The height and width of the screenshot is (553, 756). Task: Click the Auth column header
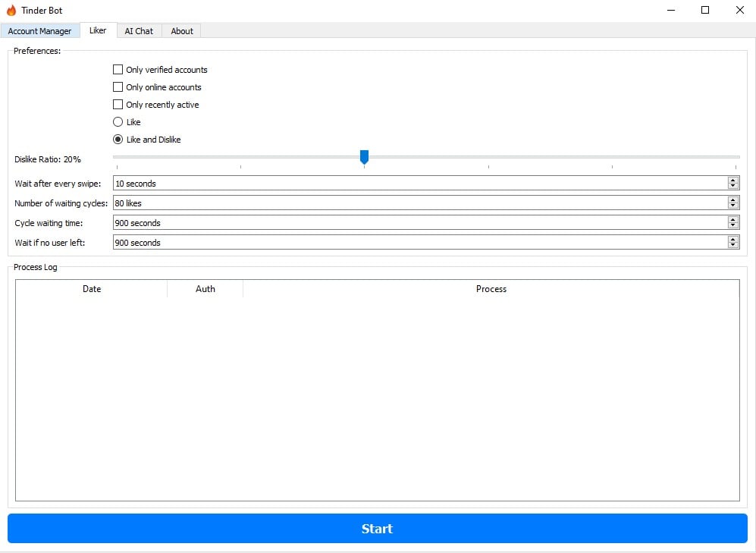tap(205, 289)
